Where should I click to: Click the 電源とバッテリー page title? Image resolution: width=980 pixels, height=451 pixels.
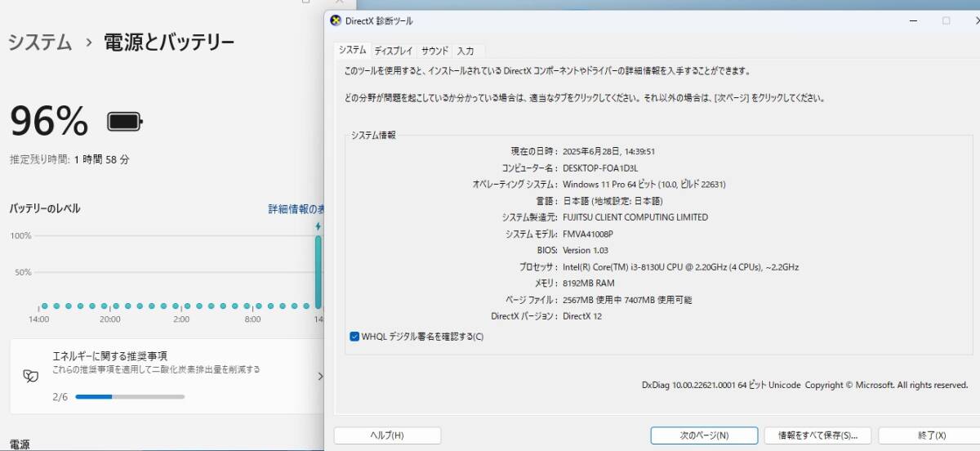pos(169,42)
